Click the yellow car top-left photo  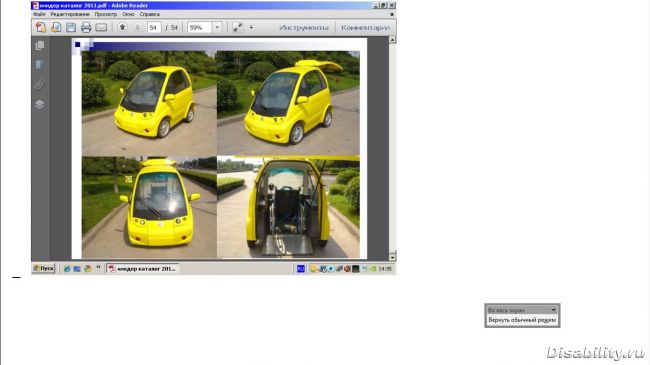[x=149, y=103]
